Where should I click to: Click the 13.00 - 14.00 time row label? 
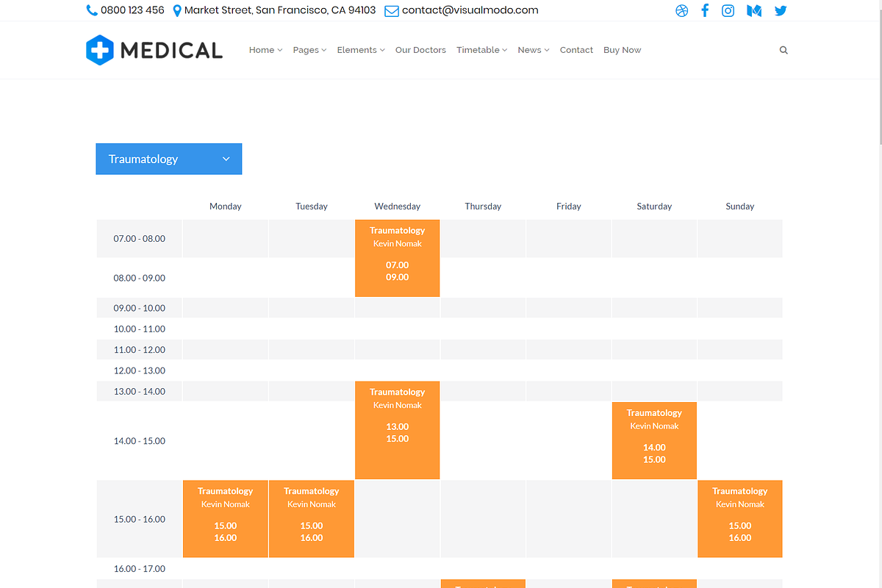[140, 392]
